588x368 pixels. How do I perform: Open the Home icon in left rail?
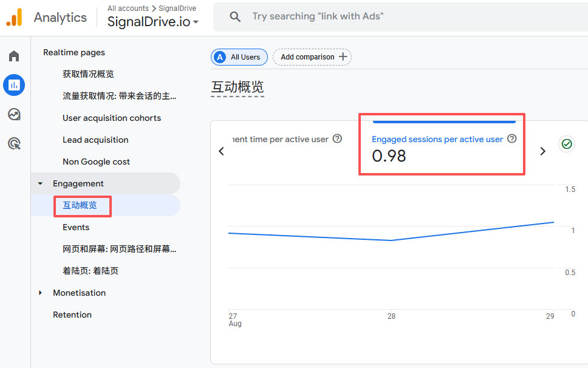click(14, 56)
